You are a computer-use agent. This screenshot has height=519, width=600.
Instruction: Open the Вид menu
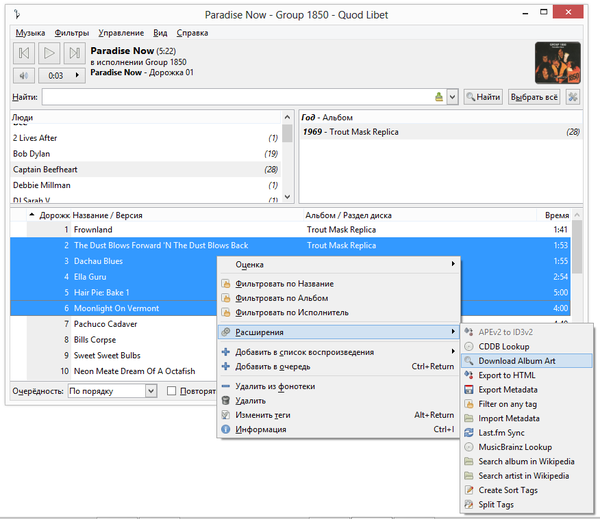[160, 33]
